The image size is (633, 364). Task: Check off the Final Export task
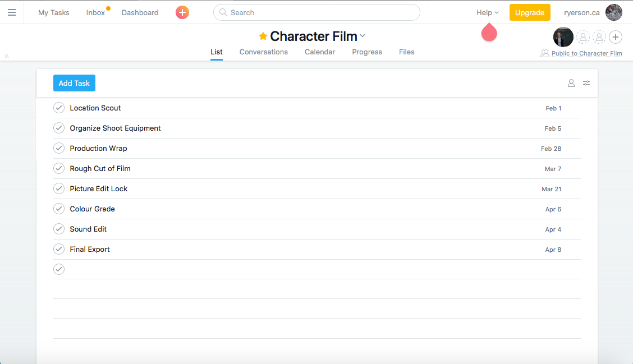(x=59, y=249)
